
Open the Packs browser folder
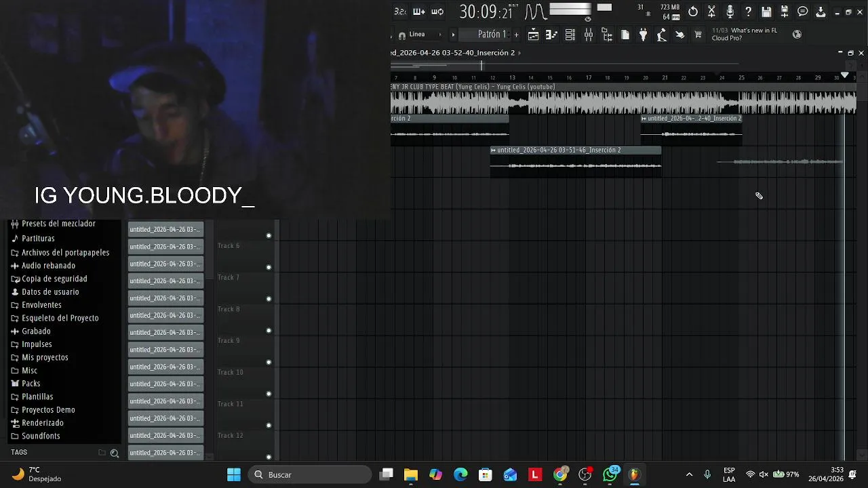pyautogui.click(x=31, y=384)
